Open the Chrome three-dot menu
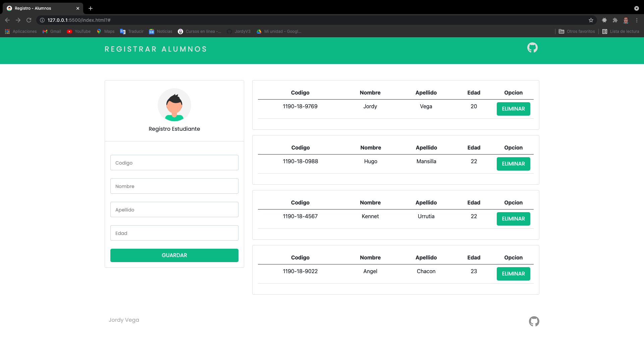 637,20
